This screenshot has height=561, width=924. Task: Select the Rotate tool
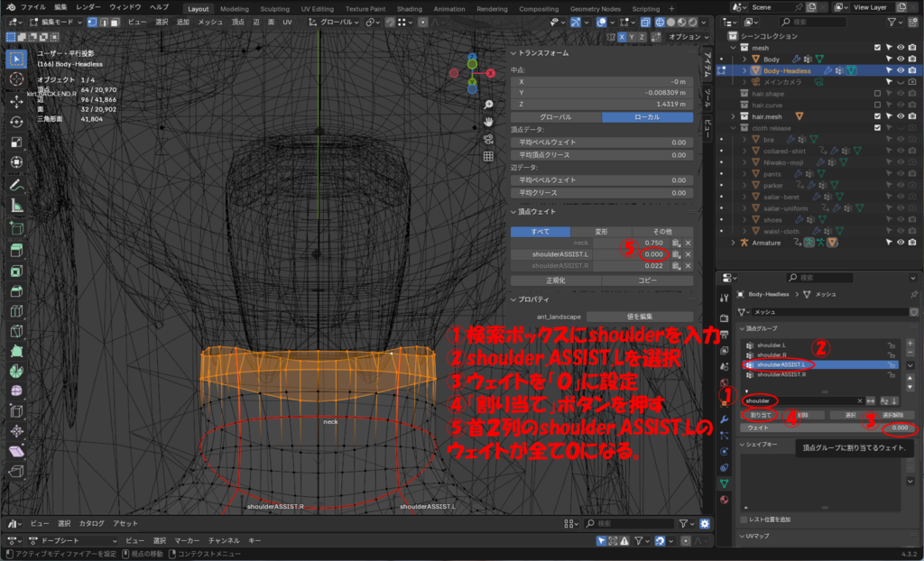(x=16, y=122)
